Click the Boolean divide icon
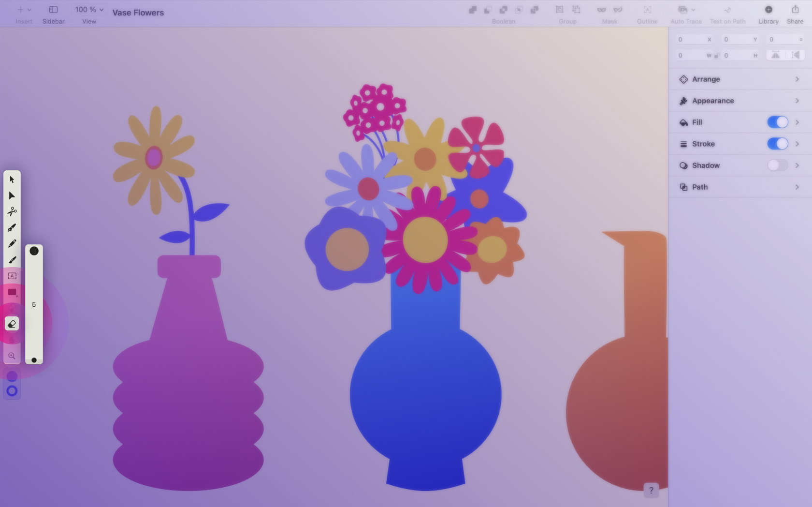Image resolution: width=812 pixels, height=507 pixels. click(535, 10)
